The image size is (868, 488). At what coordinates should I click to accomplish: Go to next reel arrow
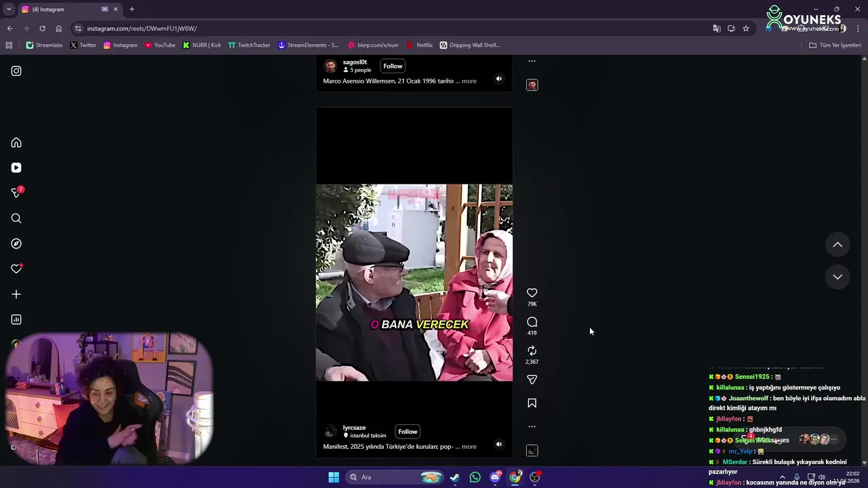click(x=837, y=277)
